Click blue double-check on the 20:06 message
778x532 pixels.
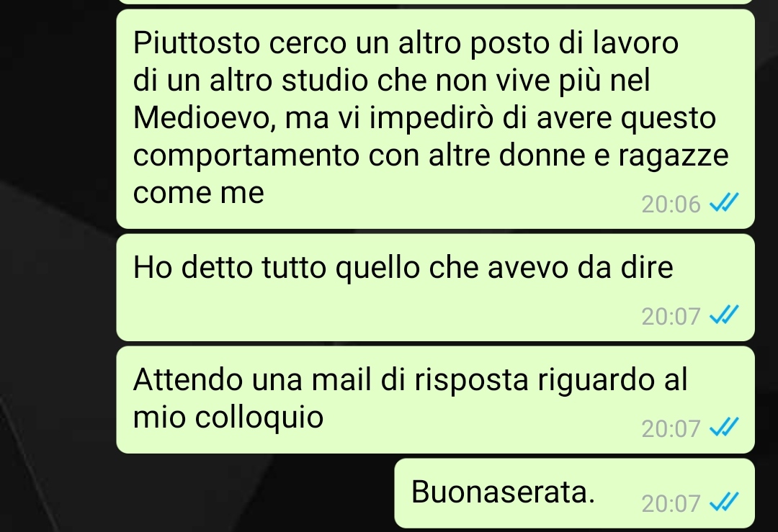pos(724,202)
